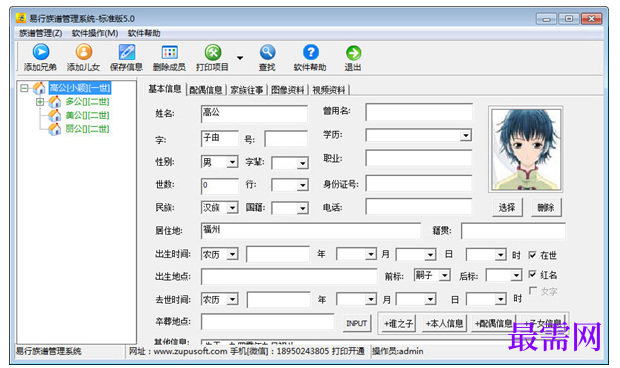The width and height of the screenshot is (620, 368).
Task: Toggle the 女字 checkbox
Action: pos(533,291)
